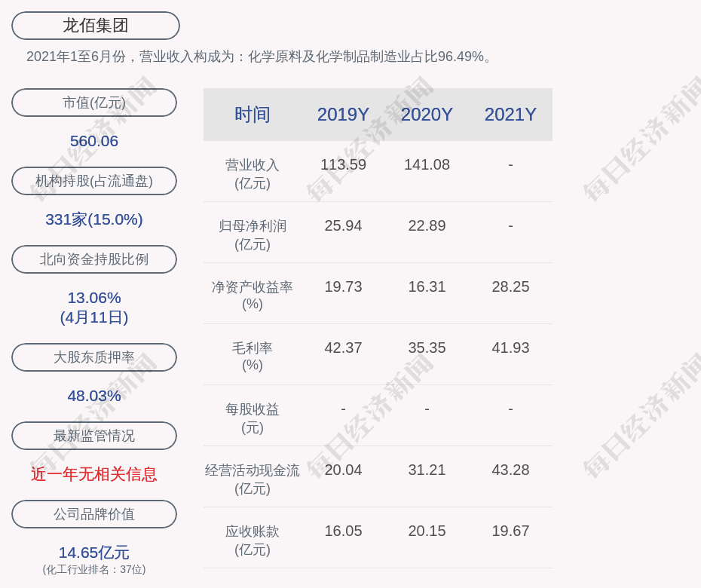Select revenue value 113.59
The height and width of the screenshot is (588, 701).
[343, 164]
